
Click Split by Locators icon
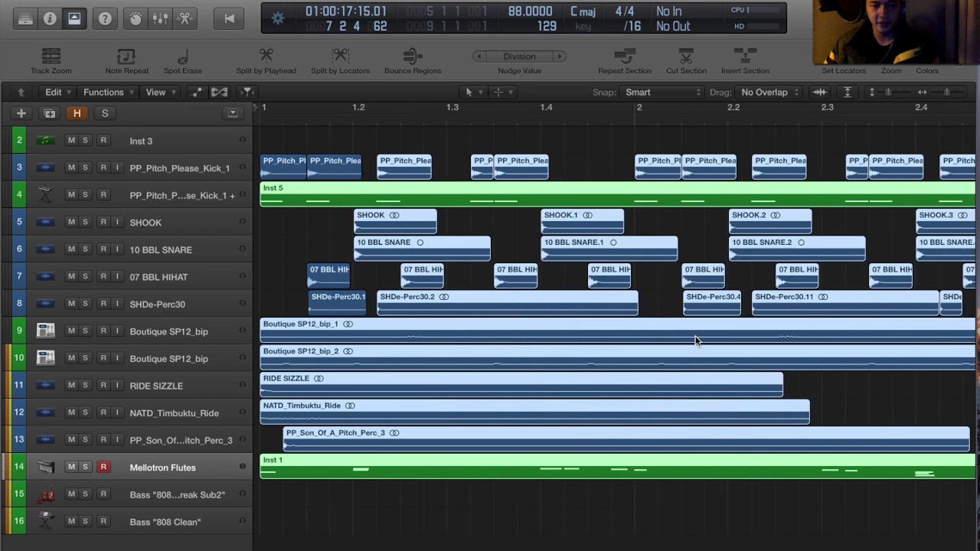340,56
